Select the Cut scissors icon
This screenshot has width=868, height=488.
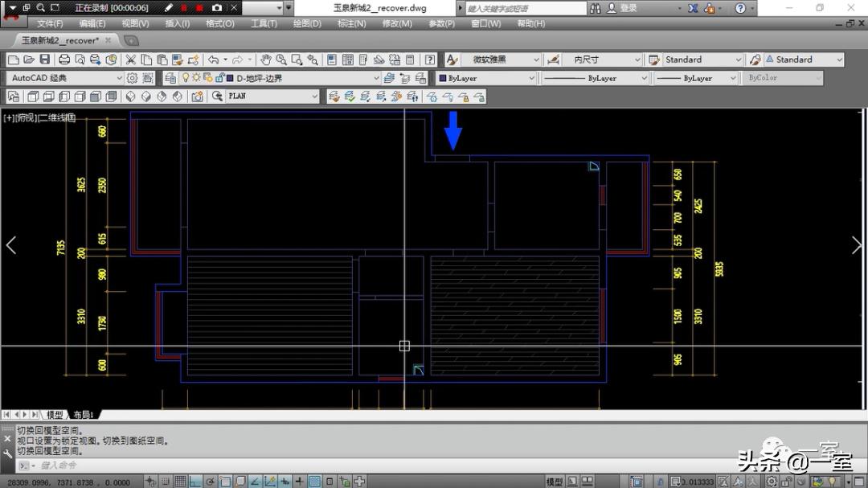click(131, 59)
